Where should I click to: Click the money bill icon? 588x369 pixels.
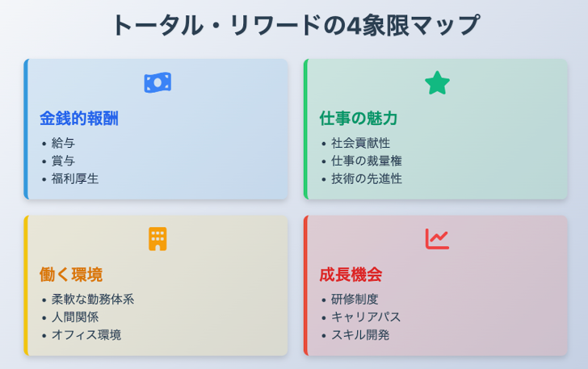point(157,82)
